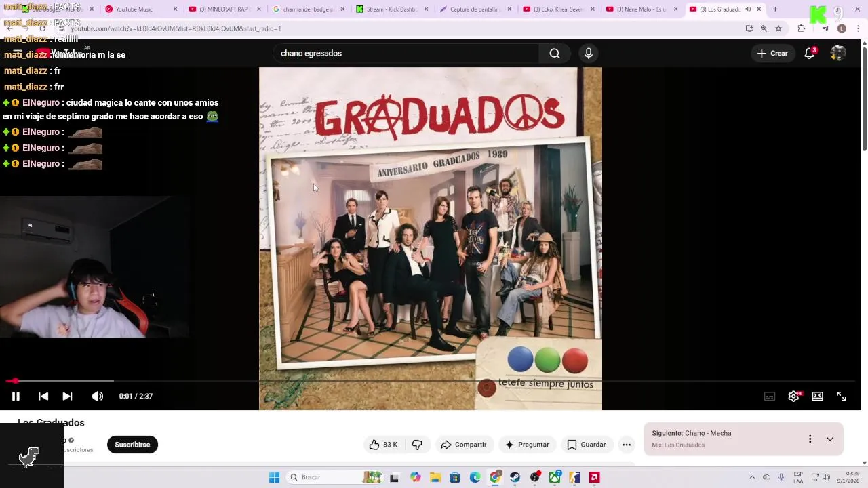Bookmark this page with the star
Screen dimensions: 868x488
[778, 28]
